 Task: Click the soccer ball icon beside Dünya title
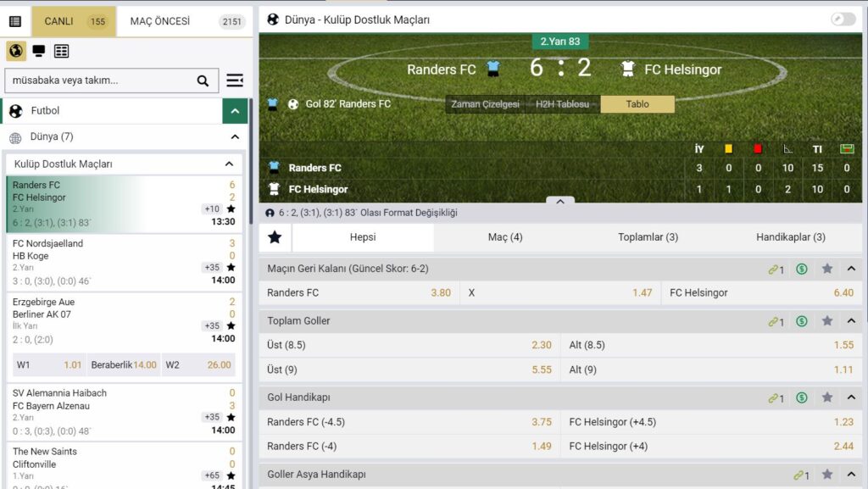[273, 19]
